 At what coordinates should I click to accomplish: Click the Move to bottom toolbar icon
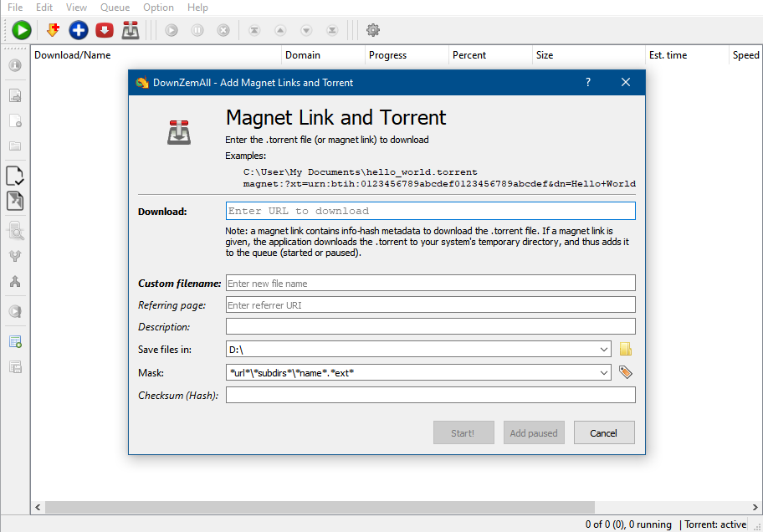point(332,30)
